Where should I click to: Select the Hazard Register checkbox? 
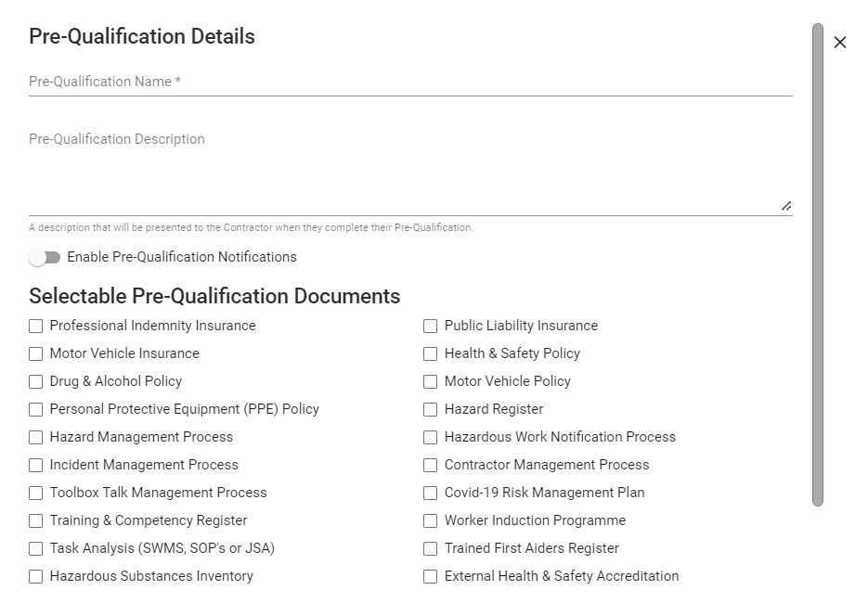(430, 409)
